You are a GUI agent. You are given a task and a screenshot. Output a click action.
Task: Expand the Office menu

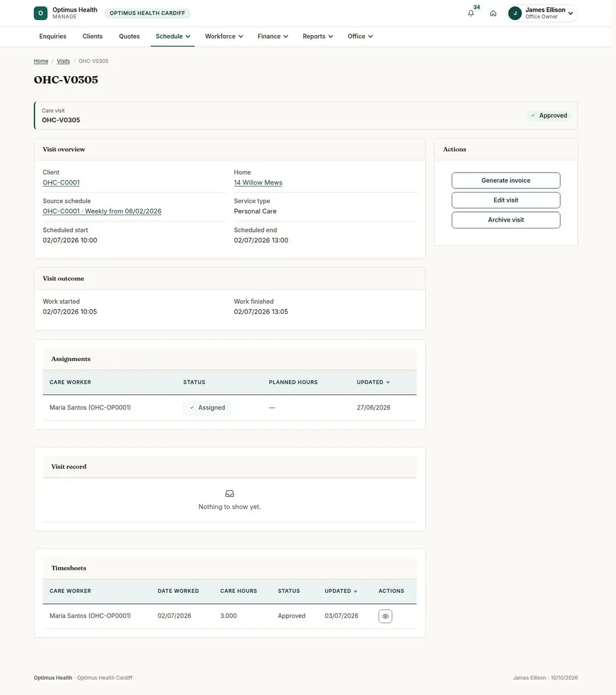pyautogui.click(x=360, y=36)
